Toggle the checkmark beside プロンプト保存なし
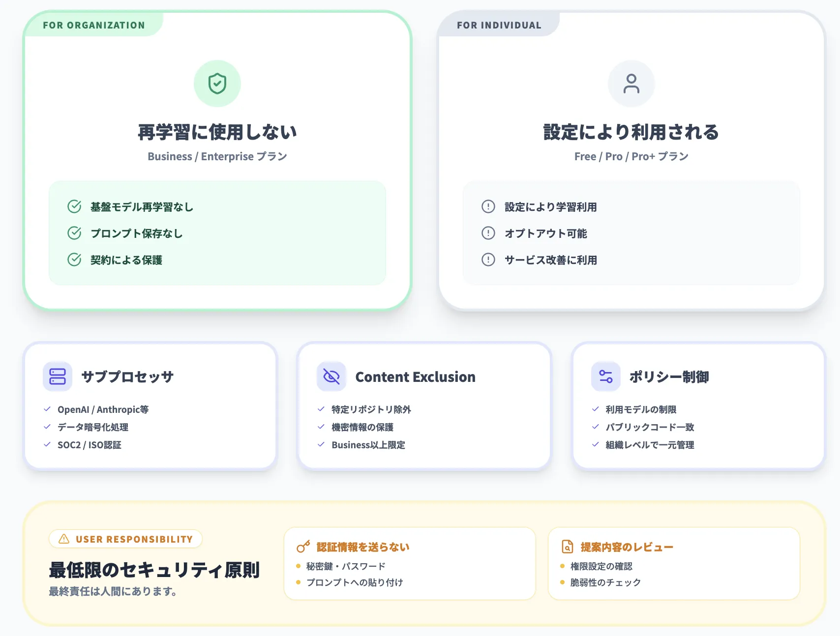Image resolution: width=840 pixels, height=636 pixels. (x=74, y=233)
